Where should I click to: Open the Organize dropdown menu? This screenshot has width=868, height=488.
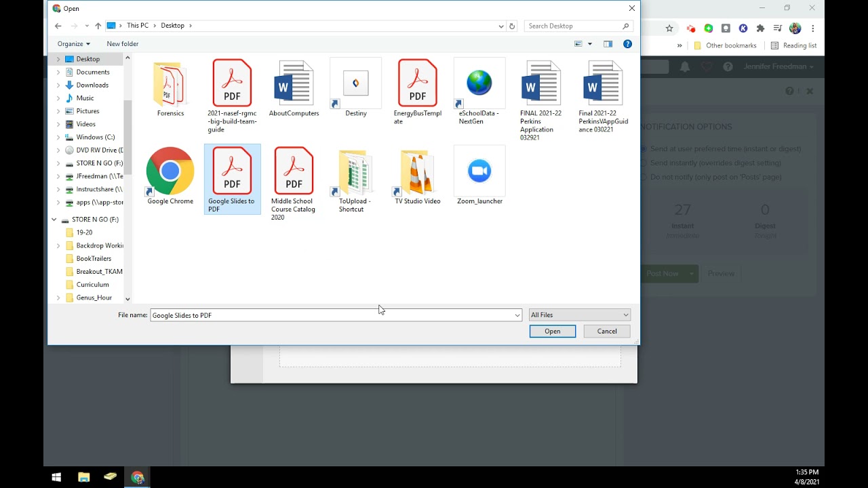74,44
